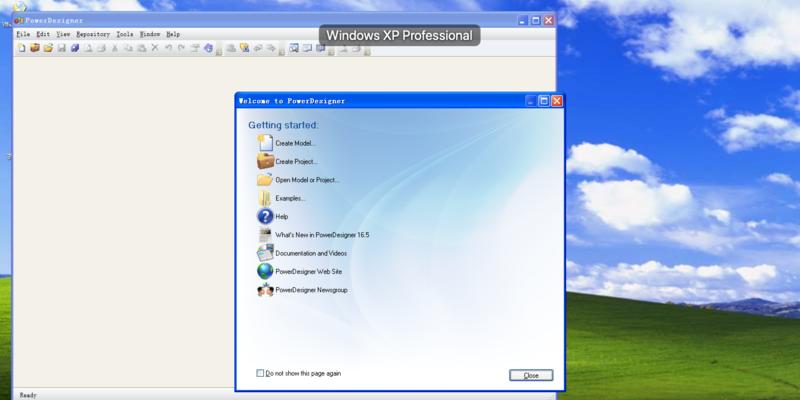Open the Help menu in menu bar
800x400 pixels.
(173, 34)
